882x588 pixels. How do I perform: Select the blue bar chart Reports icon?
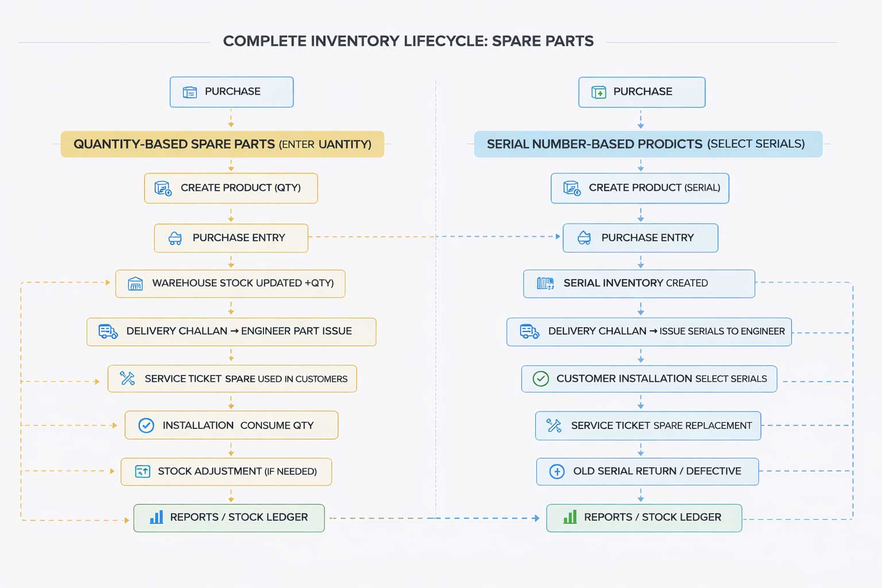tap(156, 517)
